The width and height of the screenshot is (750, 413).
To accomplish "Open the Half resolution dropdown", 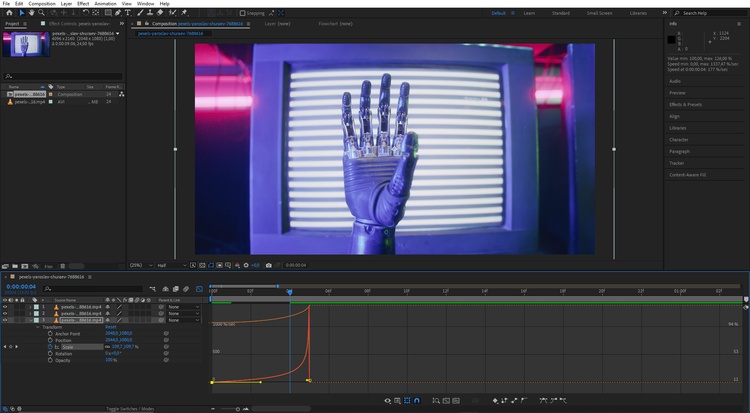I will click(172, 265).
